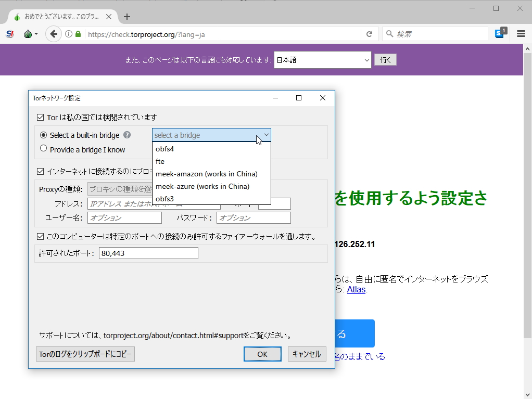Open the Atlas link

(x=356, y=290)
